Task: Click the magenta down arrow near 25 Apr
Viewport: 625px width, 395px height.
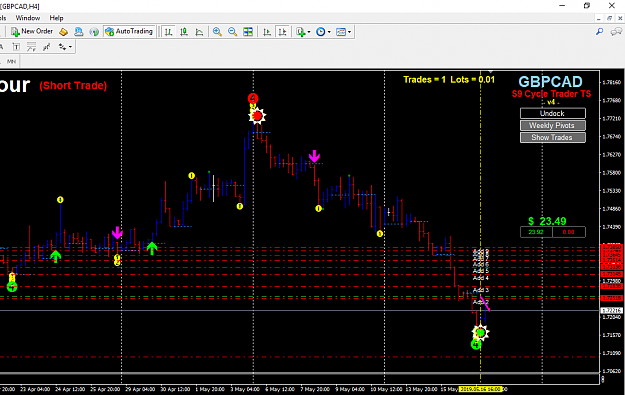Action: pos(117,233)
